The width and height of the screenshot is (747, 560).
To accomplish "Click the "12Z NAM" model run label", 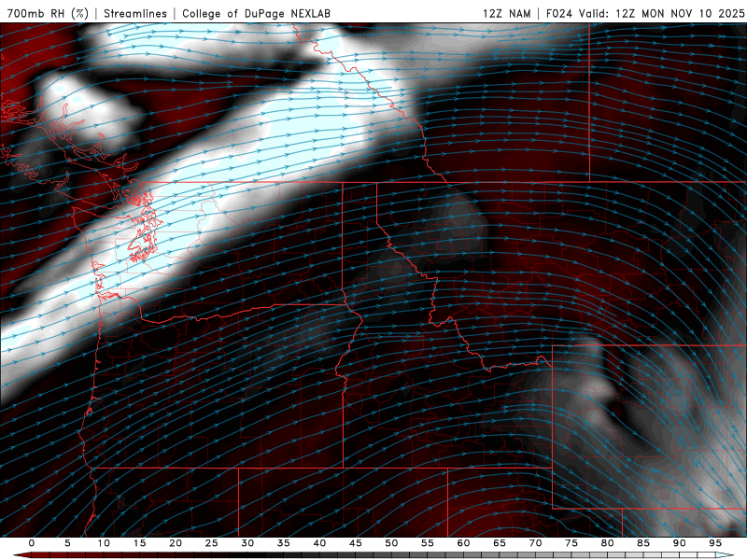I will 506,13.
